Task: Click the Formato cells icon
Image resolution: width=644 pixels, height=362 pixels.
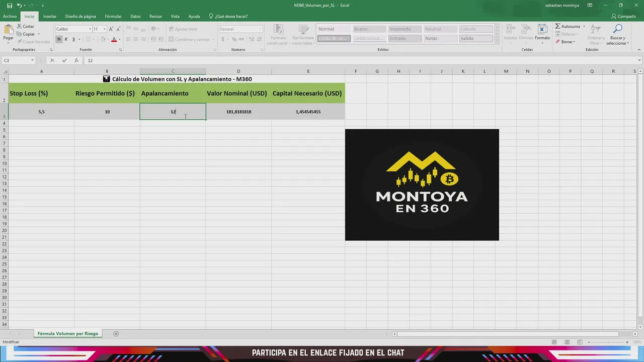Action: click(x=542, y=30)
